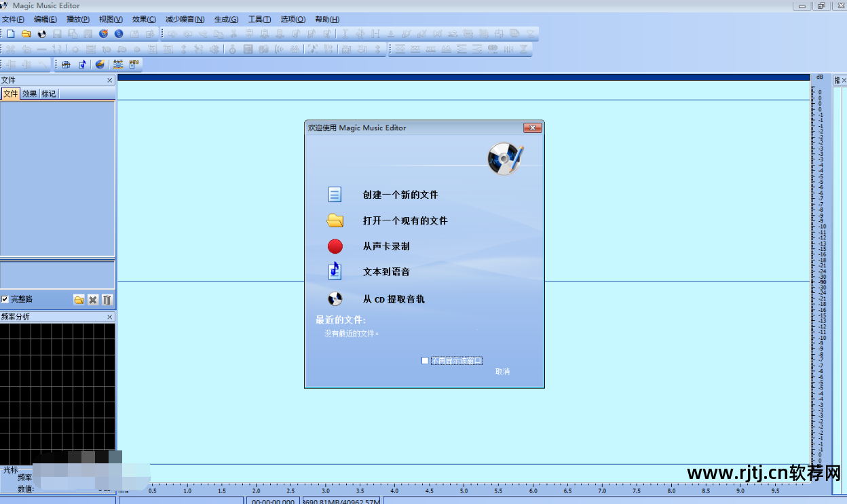Click the redo arrow toolbar icon

point(187,33)
